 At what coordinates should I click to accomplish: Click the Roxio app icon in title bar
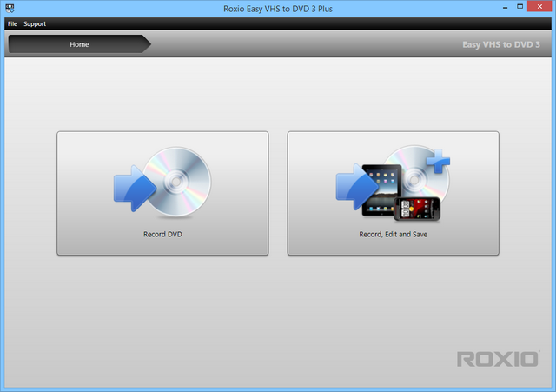pyautogui.click(x=10, y=8)
